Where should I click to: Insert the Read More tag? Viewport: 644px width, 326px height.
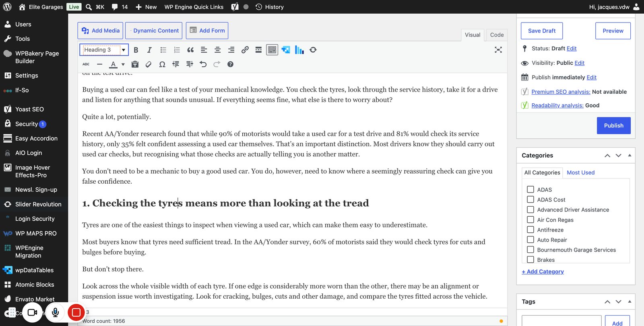point(258,50)
